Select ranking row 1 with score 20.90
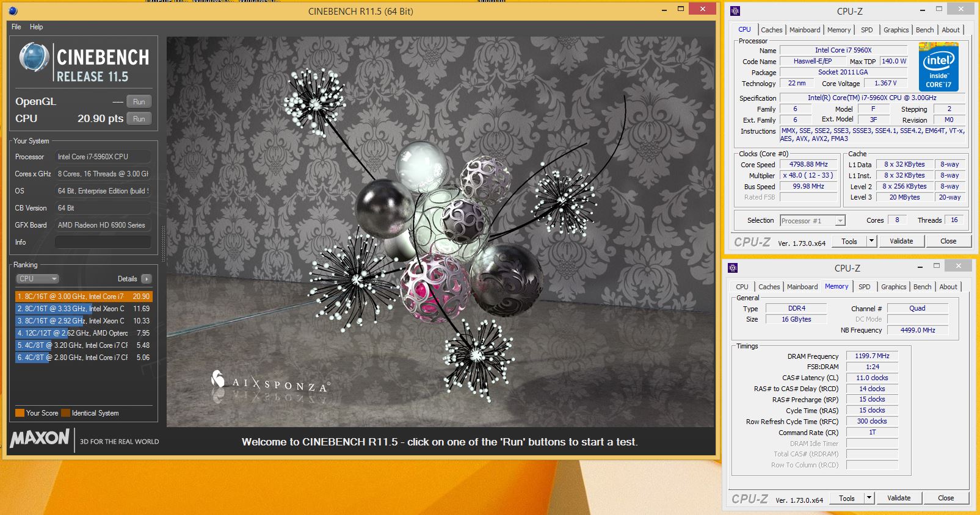The image size is (980, 515). click(84, 297)
